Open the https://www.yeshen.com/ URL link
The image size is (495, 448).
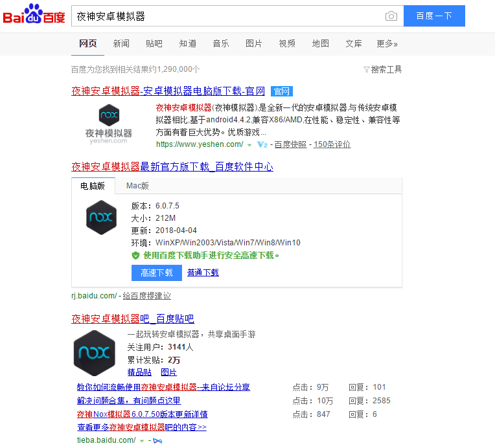click(x=200, y=144)
